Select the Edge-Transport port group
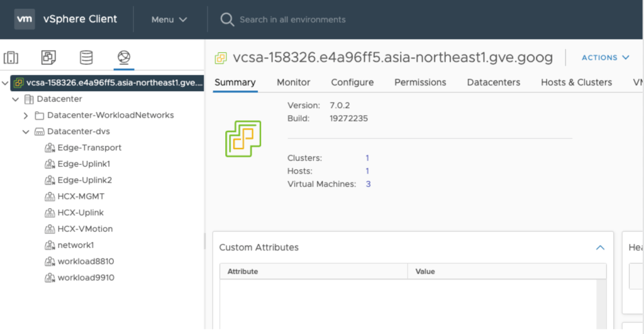 pyautogui.click(x=89, y=148)
